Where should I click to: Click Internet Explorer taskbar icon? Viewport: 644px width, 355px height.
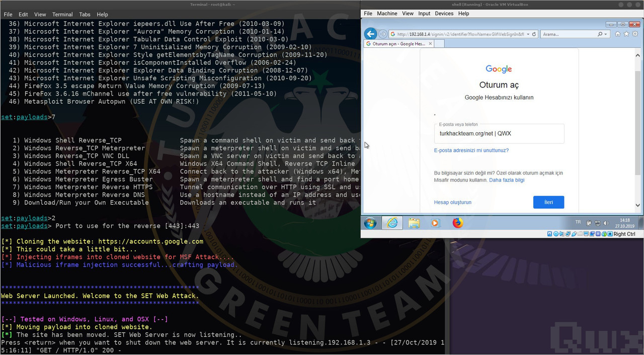(392, 223)
